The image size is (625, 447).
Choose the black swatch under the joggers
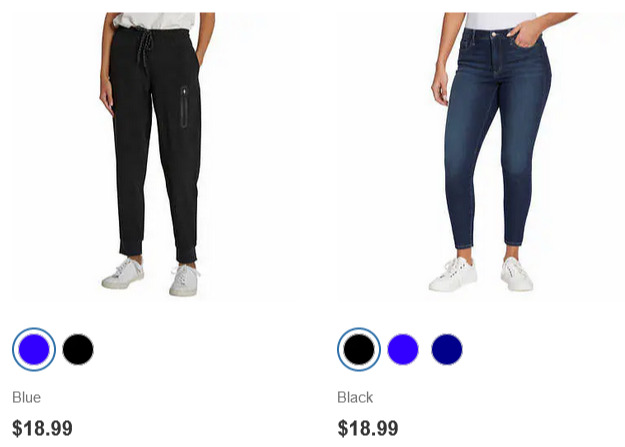[78, 349]
